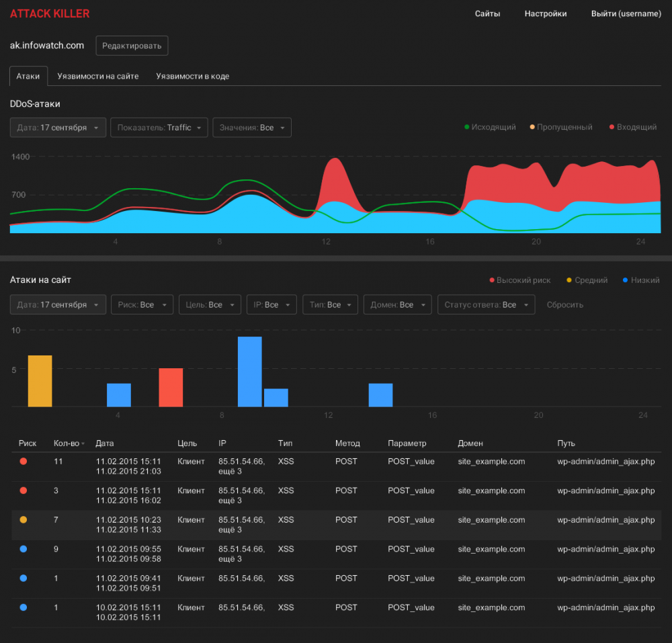Viewport: 672px width, 643px height.
Task: Toggle the Входящий legend series
Action: [x=632, y=127]
